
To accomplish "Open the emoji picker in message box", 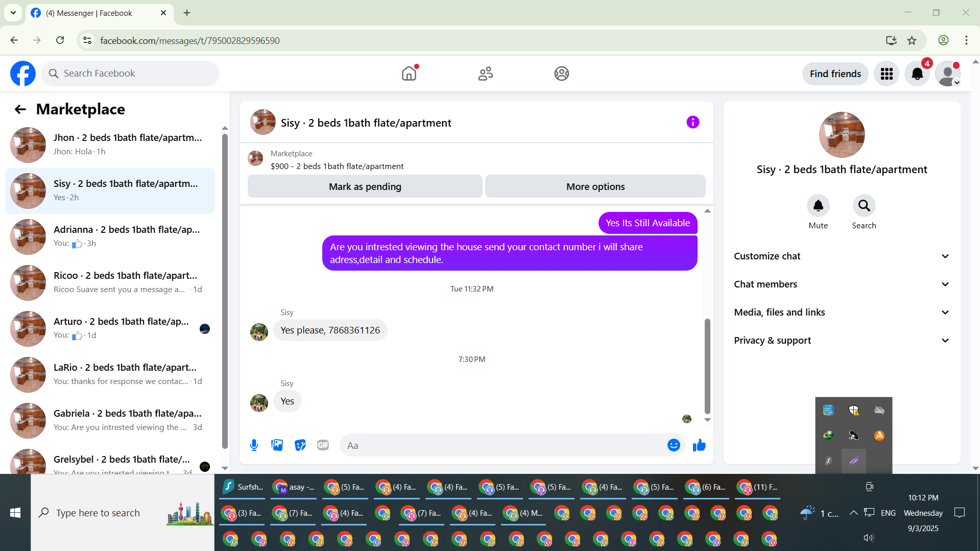I will 674,445.
